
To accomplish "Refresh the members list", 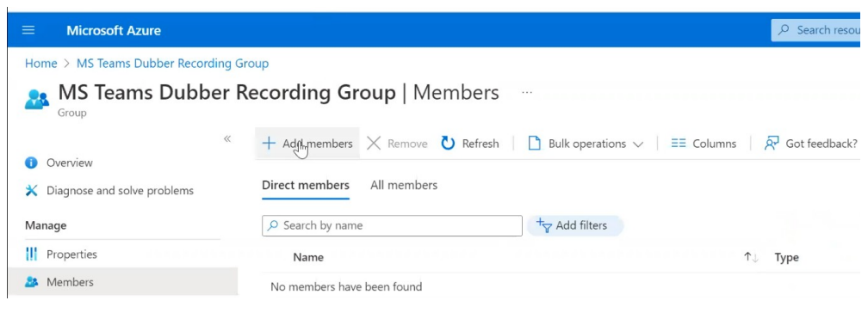I will pos(470,144).
